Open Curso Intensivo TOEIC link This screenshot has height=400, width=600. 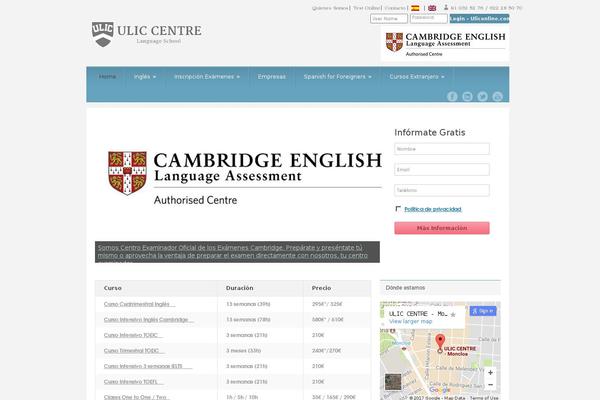134,335
